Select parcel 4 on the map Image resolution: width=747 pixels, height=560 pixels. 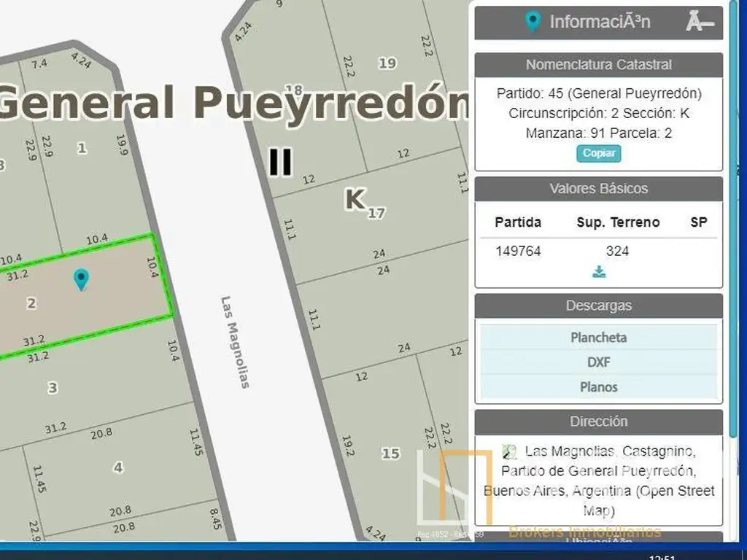(118, 467)
